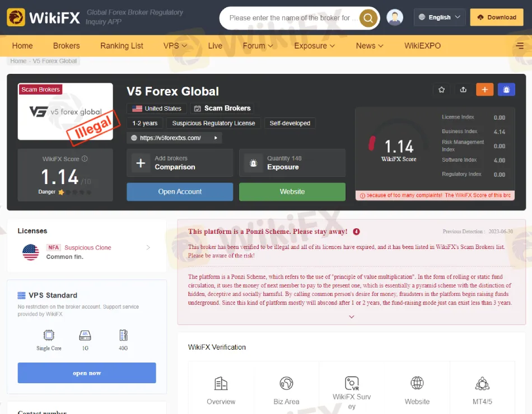The image size is (532, 414).
Task: Click the plus icon in Add brokers
Action: 141,163
